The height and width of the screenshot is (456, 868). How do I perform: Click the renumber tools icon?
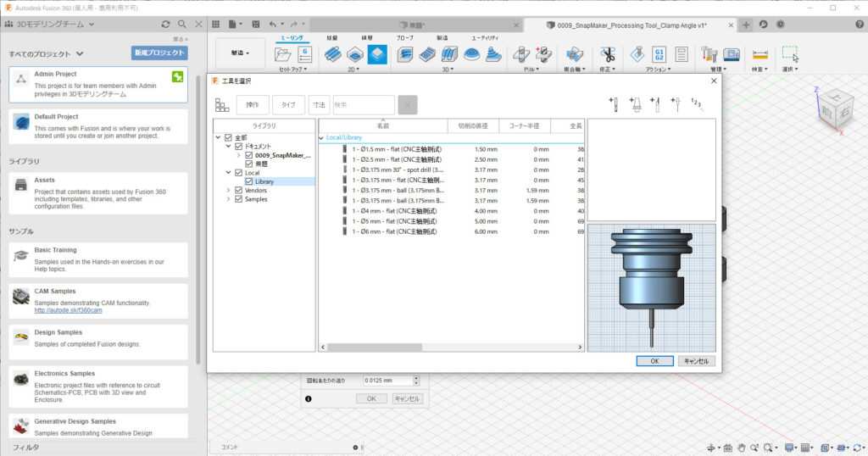pyautogui.click(x=697, y=104)
